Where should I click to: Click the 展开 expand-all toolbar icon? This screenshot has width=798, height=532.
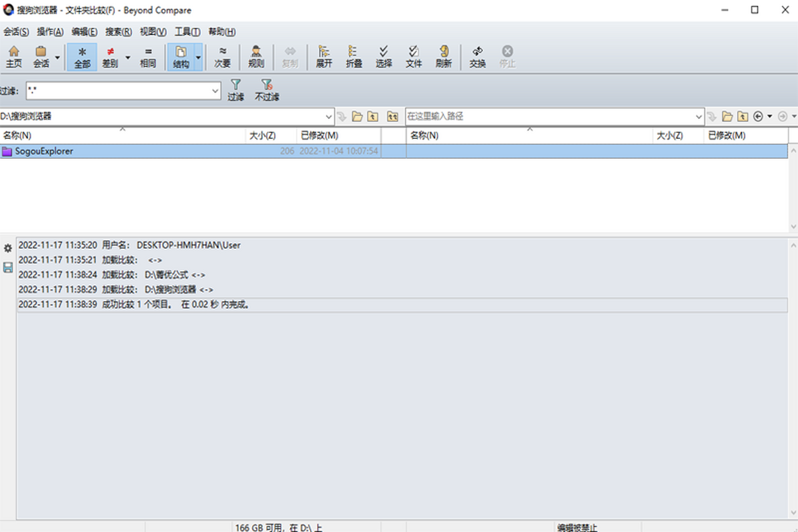[x=324, y=57]
